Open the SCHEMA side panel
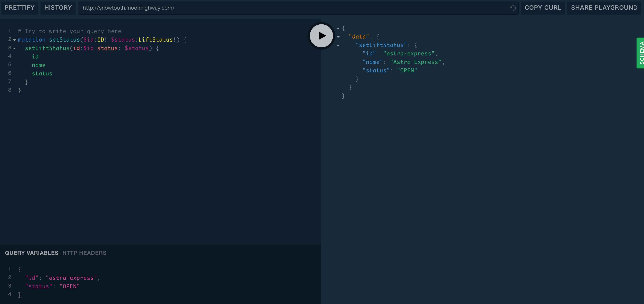Viewport: 644px width, 304px height. [641, 53]
